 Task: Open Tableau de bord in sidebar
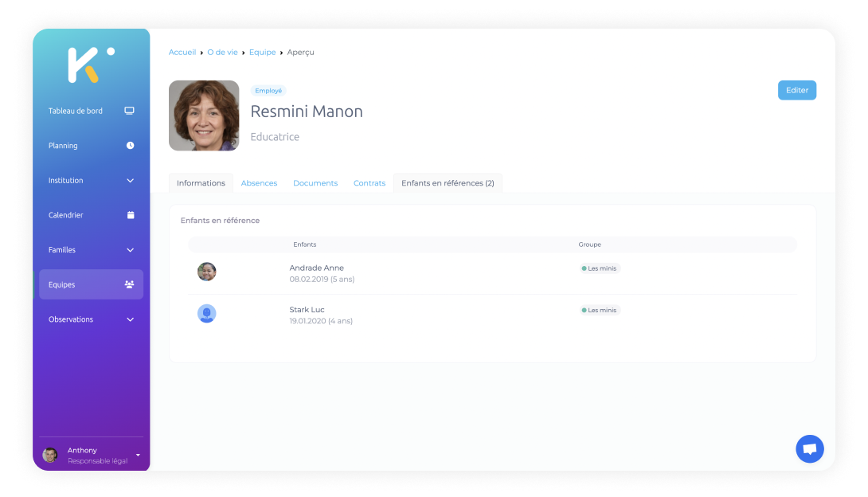tap(92, 111)
